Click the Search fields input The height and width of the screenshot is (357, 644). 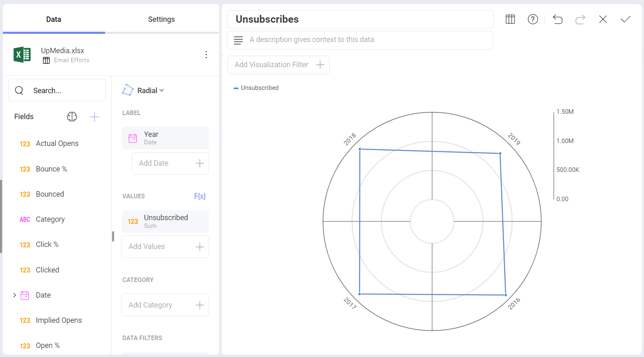(57, 90)
